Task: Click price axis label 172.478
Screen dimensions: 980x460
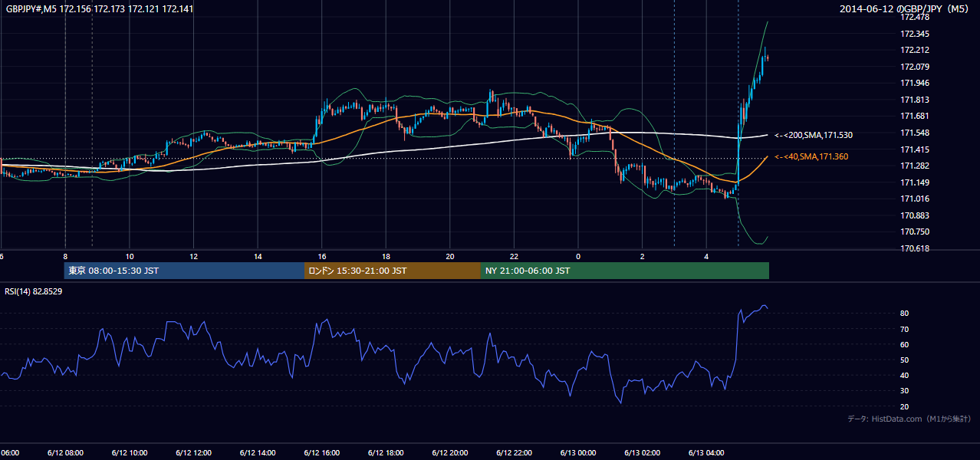Action: [915, 17]
